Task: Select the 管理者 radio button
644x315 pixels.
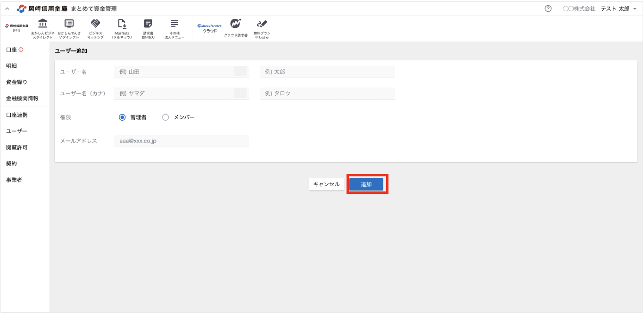Action: (122, 117)
